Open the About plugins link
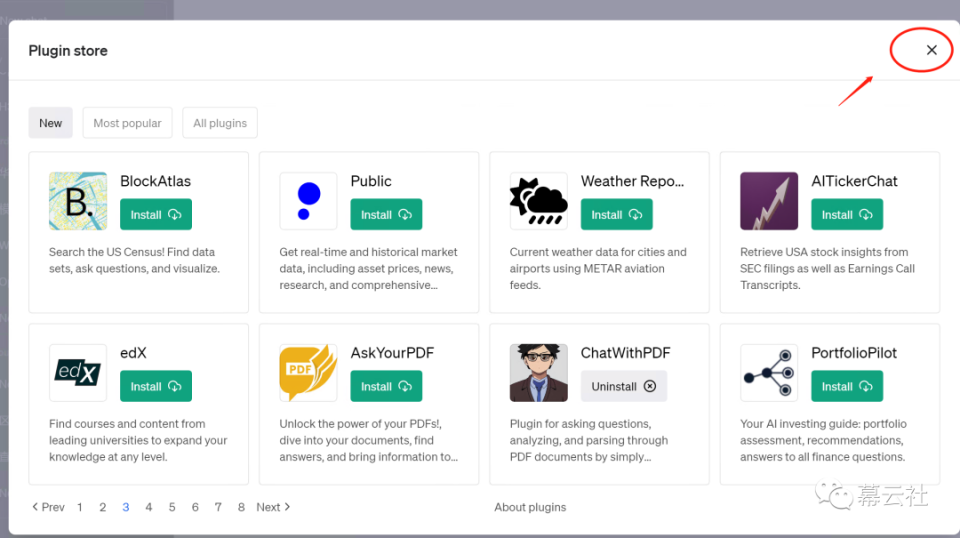960x538 pixels. tap(530, 507)
